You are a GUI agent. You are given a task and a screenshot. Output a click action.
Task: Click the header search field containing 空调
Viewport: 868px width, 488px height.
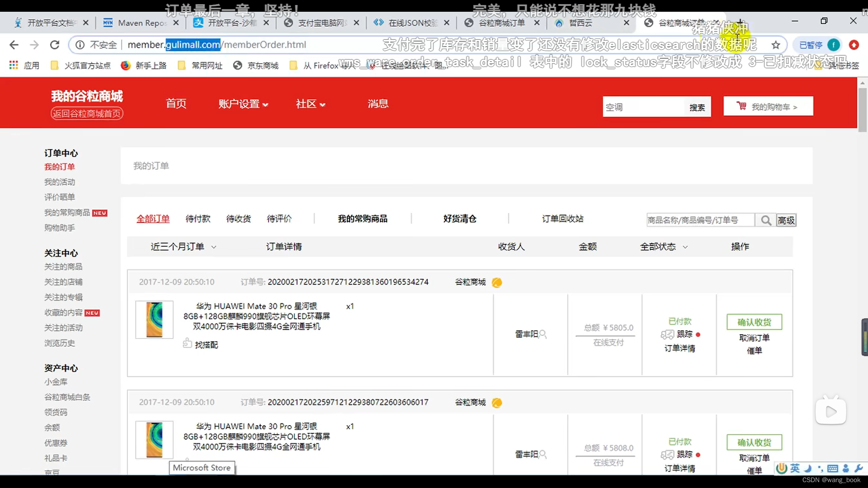tap(643, 108)
